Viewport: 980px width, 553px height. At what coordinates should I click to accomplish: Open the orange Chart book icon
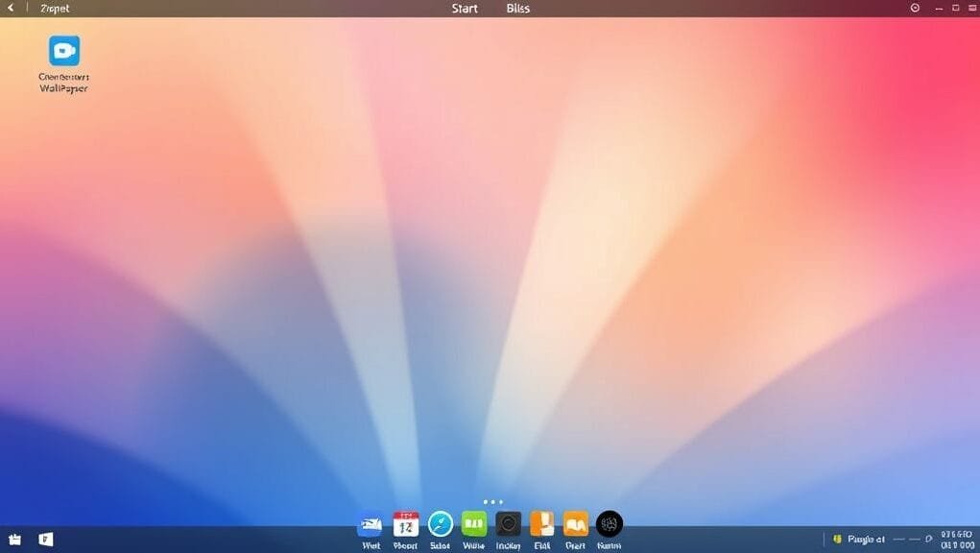coord(575,526)
